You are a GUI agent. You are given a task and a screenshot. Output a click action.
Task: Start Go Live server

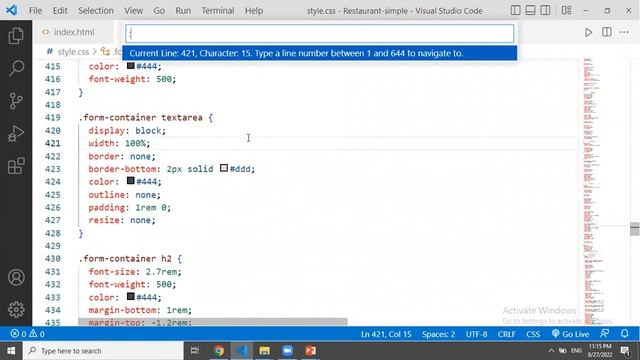(x=570, y=334)
